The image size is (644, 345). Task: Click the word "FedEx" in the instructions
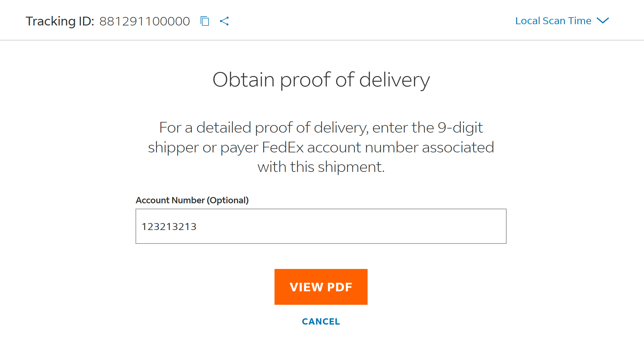tap(282, 147)
